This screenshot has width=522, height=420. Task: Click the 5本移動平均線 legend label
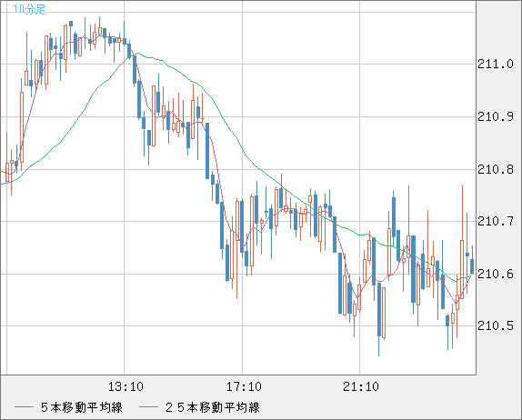pos(82,407)
